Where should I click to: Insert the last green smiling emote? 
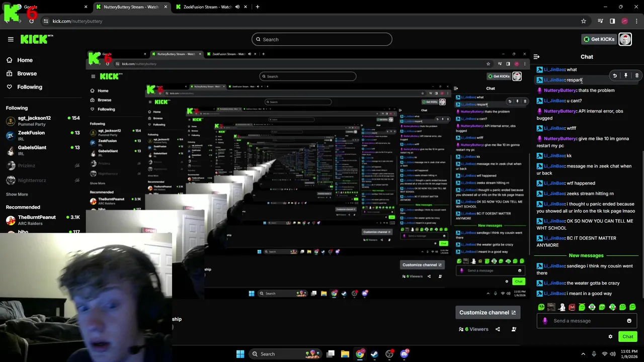pyautogui.click(x=632, y=307)
